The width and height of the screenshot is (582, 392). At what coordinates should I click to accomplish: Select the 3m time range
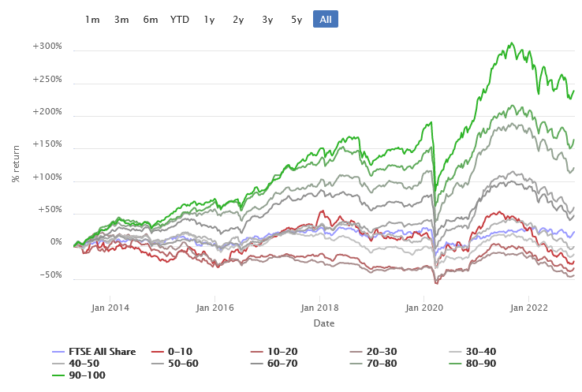pos(121,19)
